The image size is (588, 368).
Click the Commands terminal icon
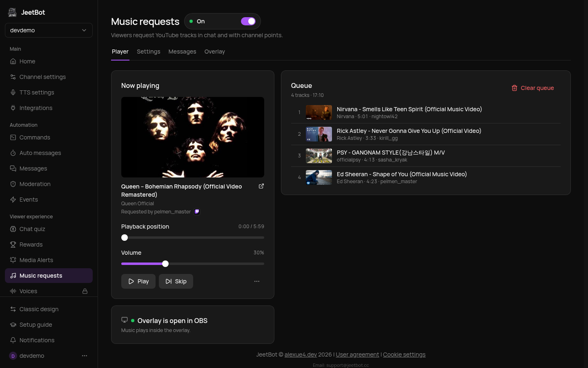point(13,137)
